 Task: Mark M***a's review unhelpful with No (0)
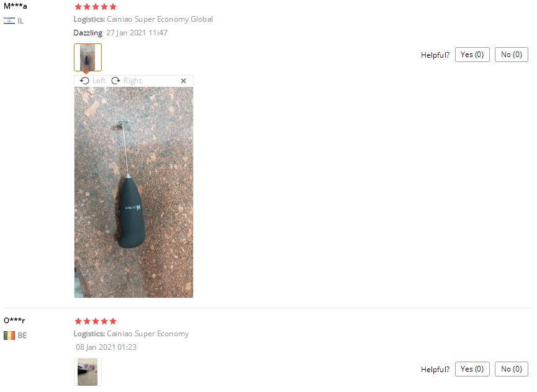tap(512, 55)
